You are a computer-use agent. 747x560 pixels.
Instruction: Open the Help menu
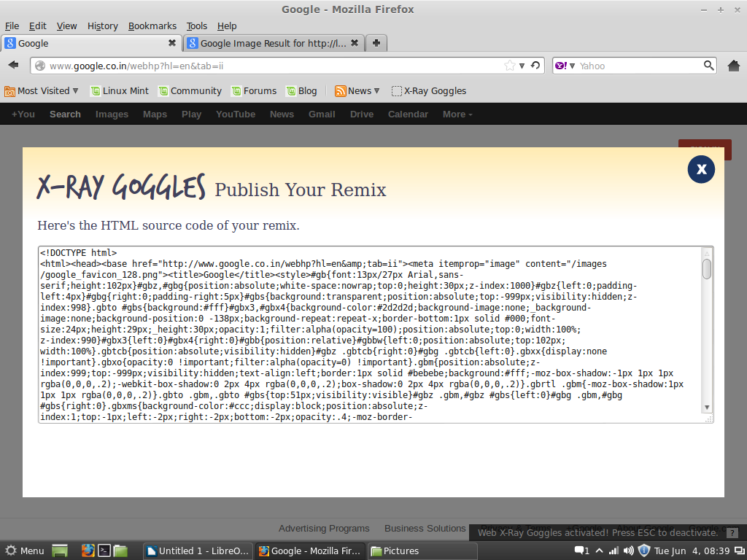click(227, 26)
